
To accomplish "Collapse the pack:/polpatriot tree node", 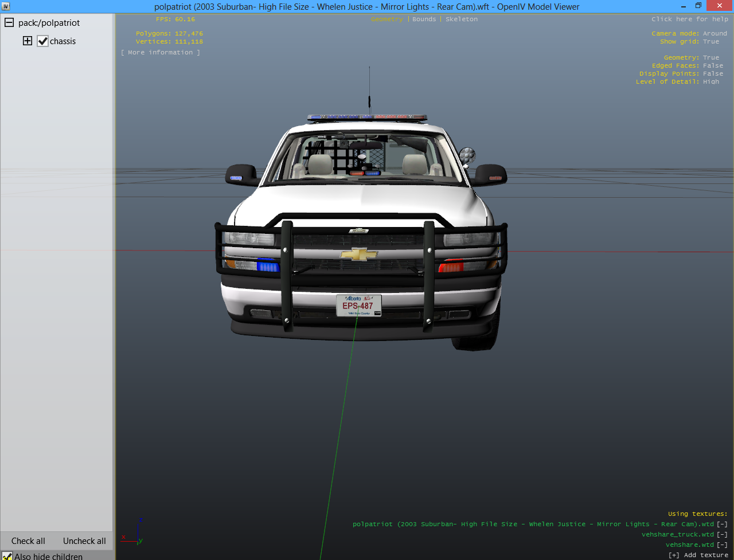I will coord(9,23).
